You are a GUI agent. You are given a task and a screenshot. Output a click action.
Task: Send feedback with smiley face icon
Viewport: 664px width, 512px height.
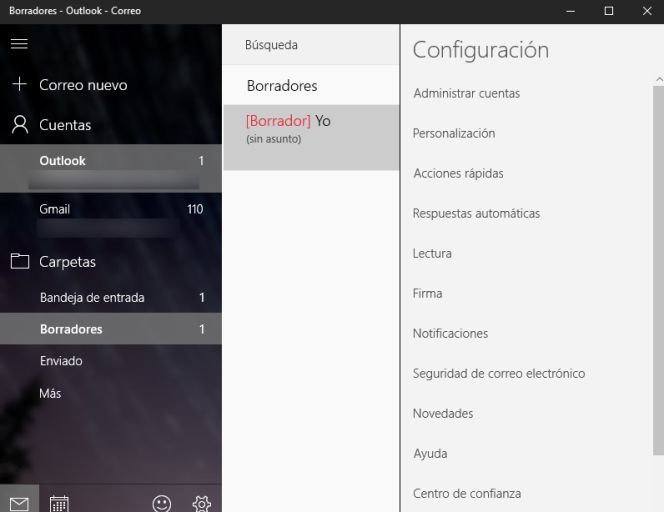coord(161,504)
